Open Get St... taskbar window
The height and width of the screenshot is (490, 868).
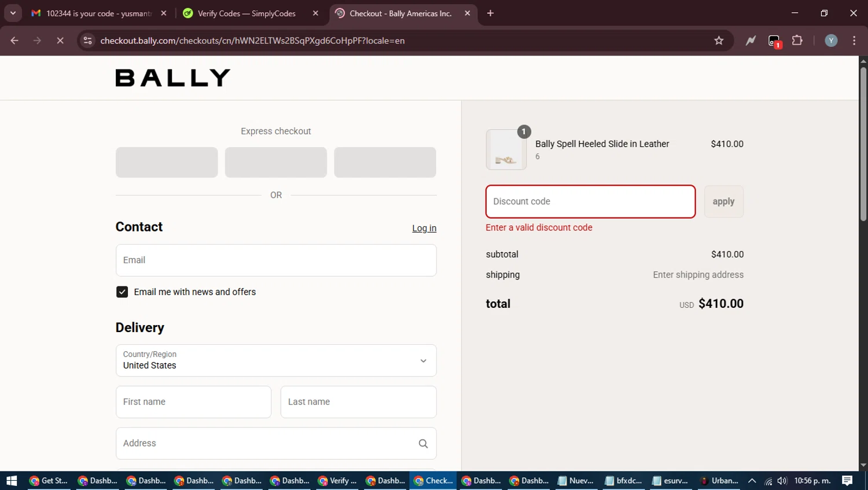[48, 481]
